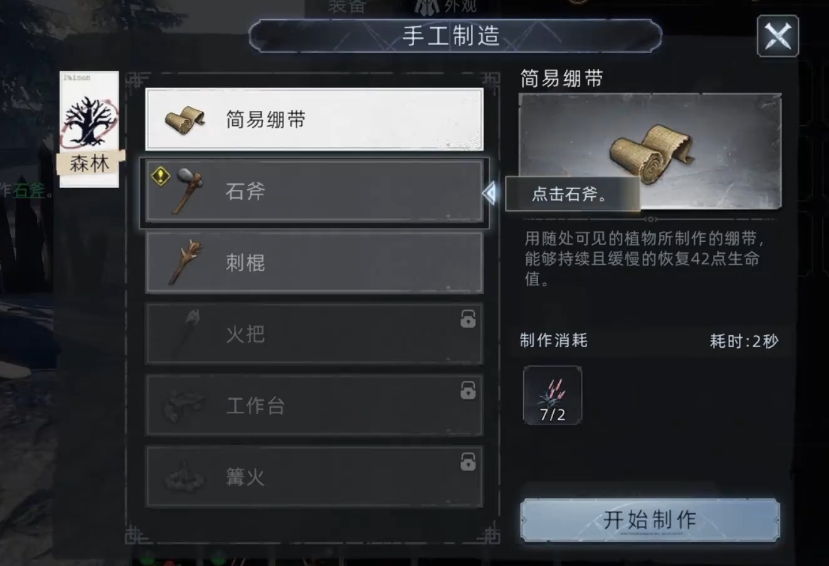The height and width of the screenshot is (566, 829).
Task: Click the arrow pointer beside 点击石斧 tooltip
Action: [x=489, y=193]
